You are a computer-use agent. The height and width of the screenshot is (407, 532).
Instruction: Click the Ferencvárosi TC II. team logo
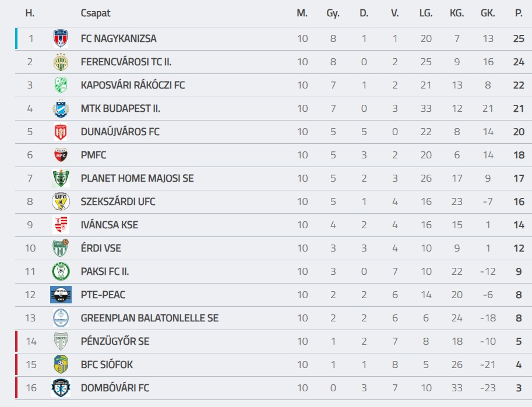click(x=61, y=62)
